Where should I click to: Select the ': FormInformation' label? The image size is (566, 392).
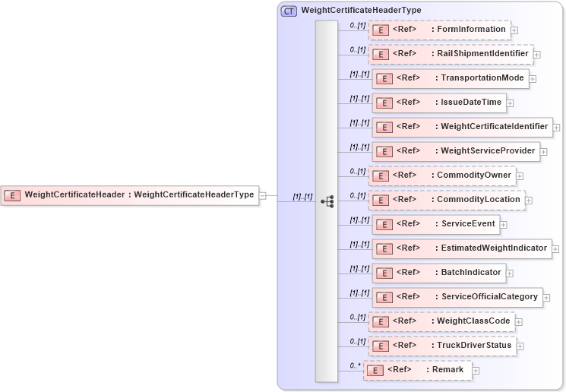click(469, 29)
